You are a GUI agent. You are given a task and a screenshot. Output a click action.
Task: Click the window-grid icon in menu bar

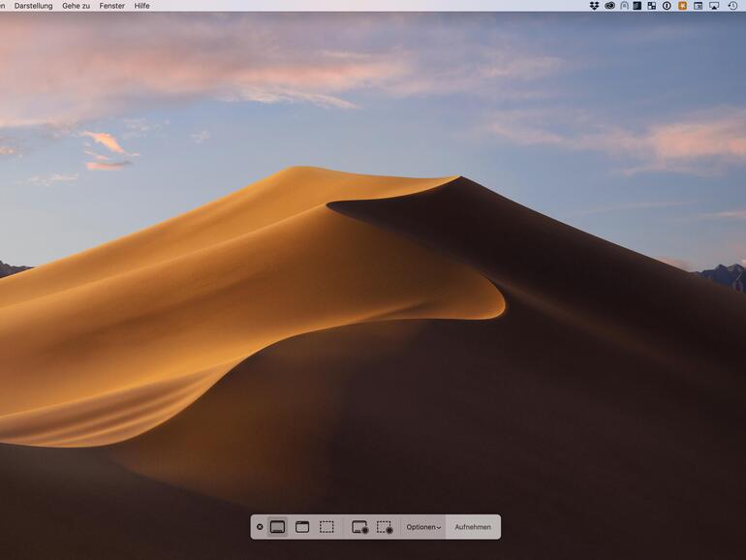(652, 6)
